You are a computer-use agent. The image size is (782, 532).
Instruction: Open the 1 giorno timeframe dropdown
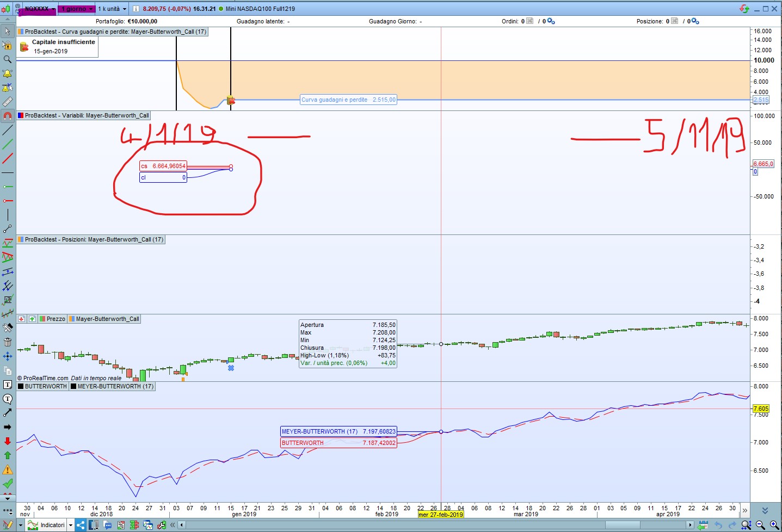76,9
